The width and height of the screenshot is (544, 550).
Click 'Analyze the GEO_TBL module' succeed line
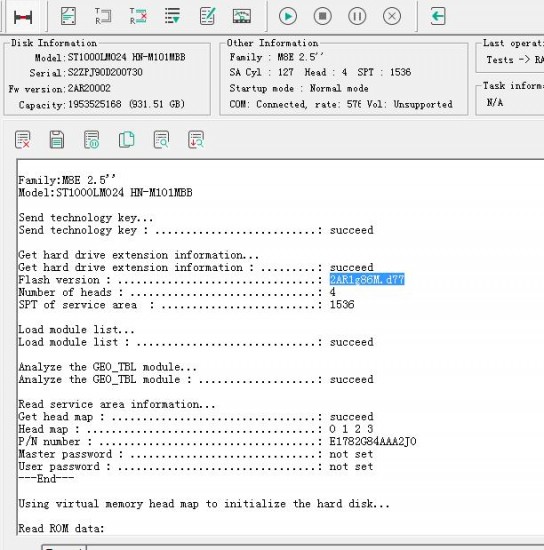(196, 379)
